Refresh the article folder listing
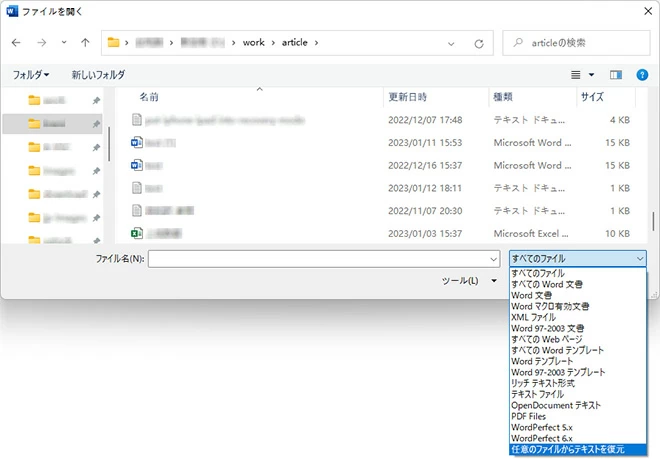Image resolution: width=660 pixels, height=459 pixels. pos(479,43)
